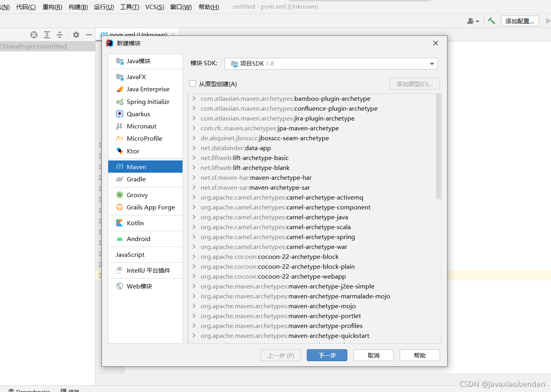Open project panel settings gear
The image size is (551, 392).
(76, 35)
